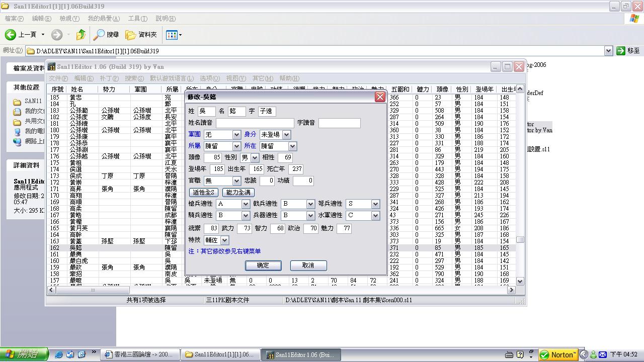Viewport: 644px width, 362px height.
Task: Expand hidden quick launch items chevron
Action: (94, 352)
